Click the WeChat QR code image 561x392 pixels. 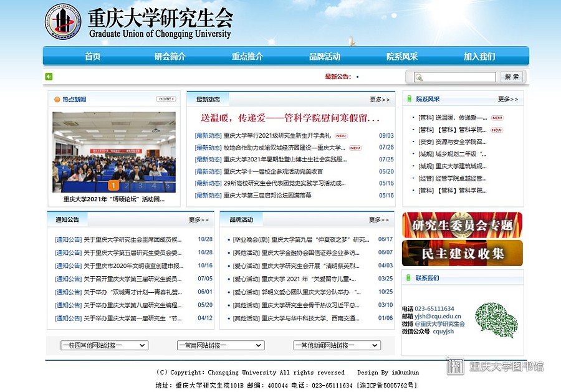(496, 320)
